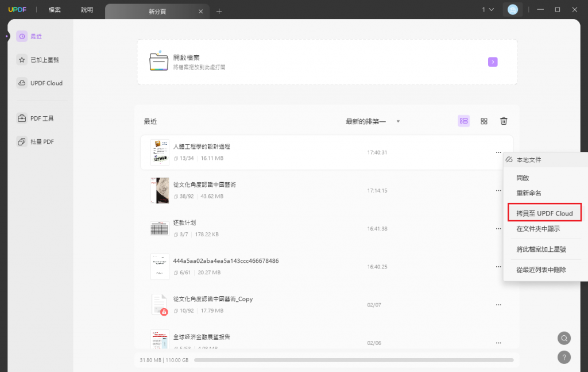The height and width of the screenshot is (372, 588).
Task: Open more options for 從文化角度認識中國藝術
Action: coord(498,190)
